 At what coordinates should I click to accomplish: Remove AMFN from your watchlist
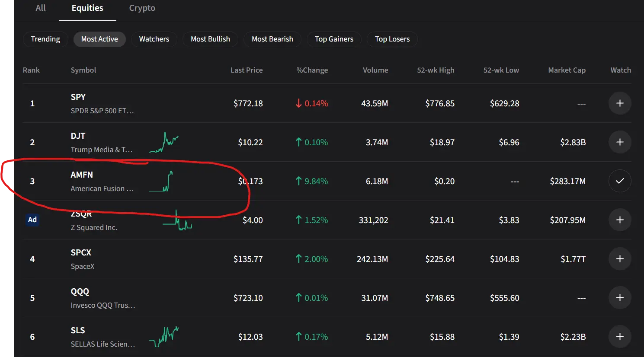620,181
